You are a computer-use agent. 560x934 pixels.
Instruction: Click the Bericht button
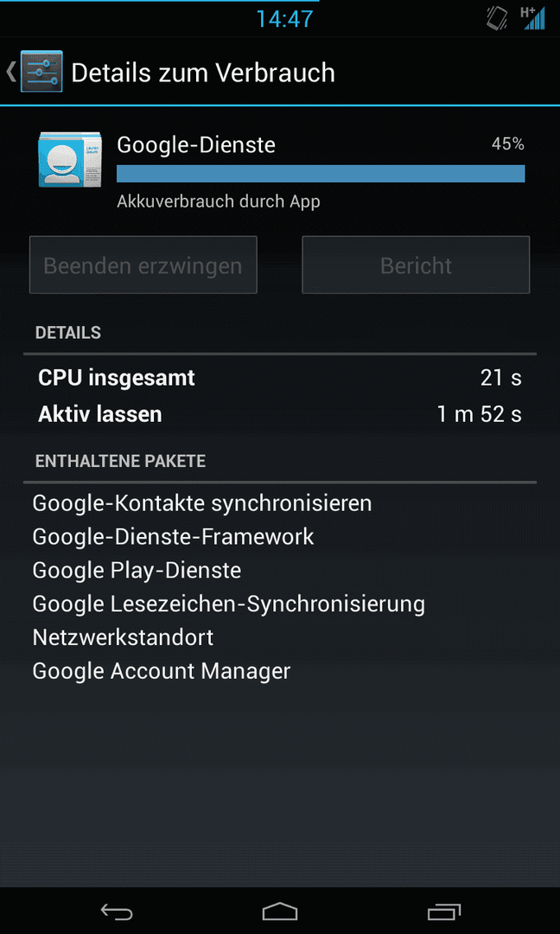[x=416, y=265]
